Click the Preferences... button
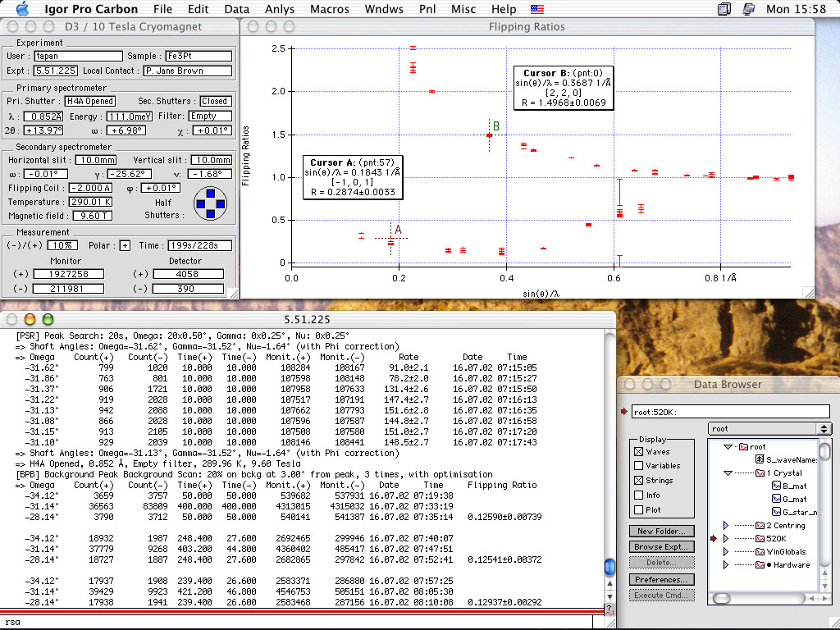 point(662,580)
